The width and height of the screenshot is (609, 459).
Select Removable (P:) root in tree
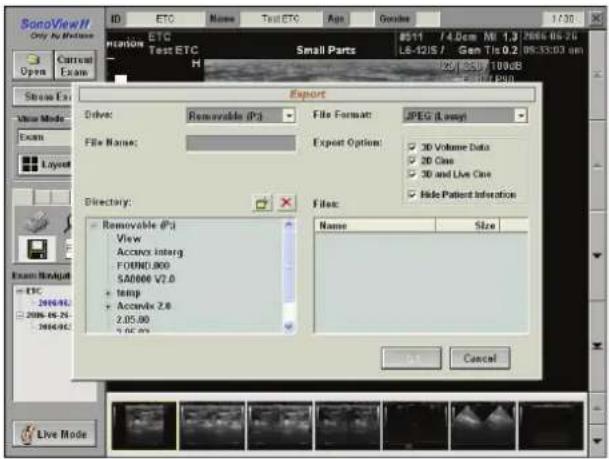(139, 225)
